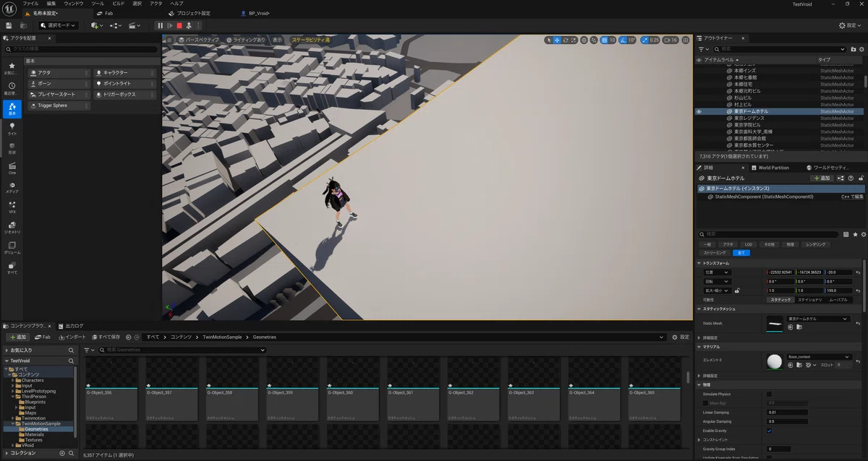868x461 pixels.
Task: Stop the running play session
Action: 179,25
